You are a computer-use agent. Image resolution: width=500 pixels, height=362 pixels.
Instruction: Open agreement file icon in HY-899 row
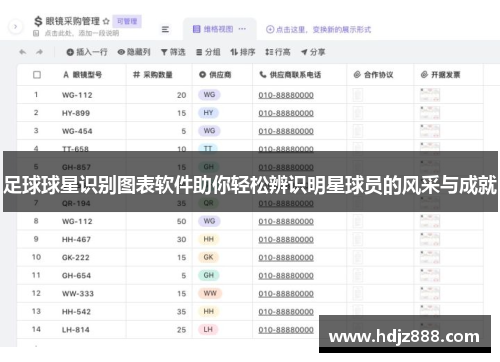(x=358, y=113)
